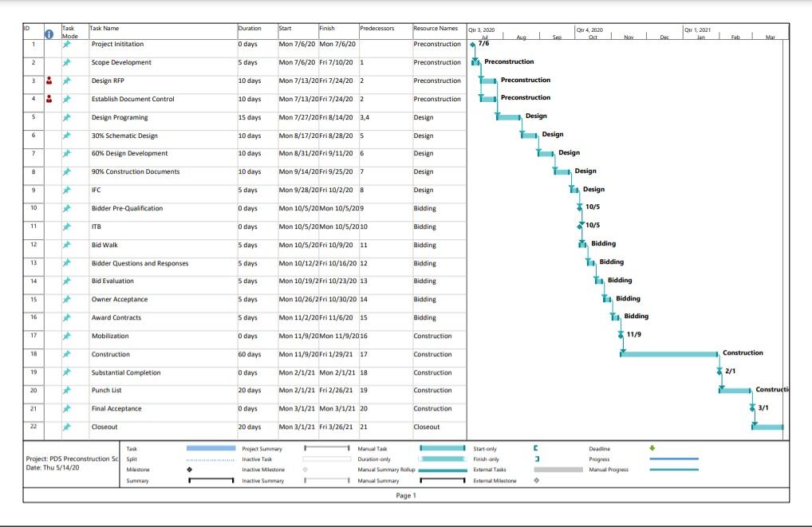Click the Qtr 1, 2021 timescale header
The height and width of the screenshot is (527, 812).
point(698,30)
